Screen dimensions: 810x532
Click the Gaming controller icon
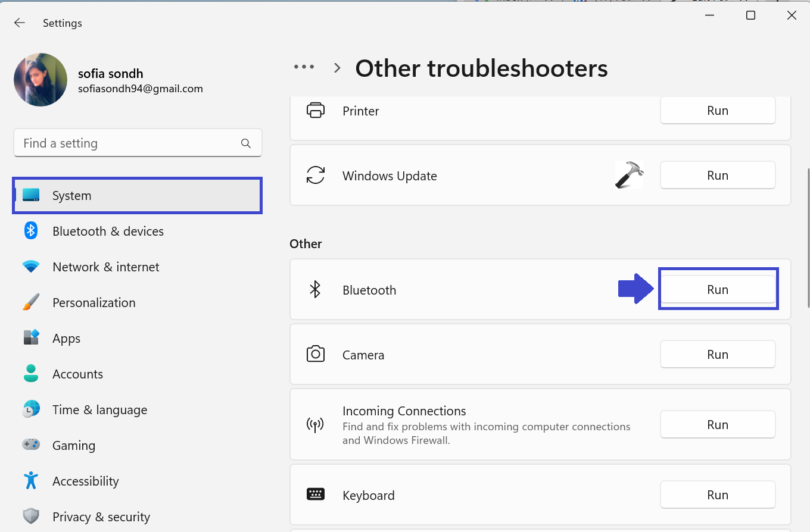[31, 445]
